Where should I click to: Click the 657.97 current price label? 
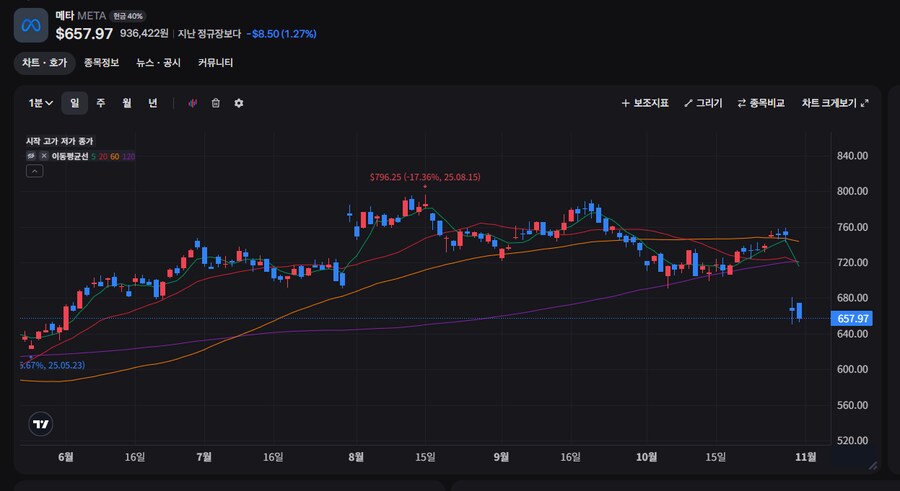(850, 318)
